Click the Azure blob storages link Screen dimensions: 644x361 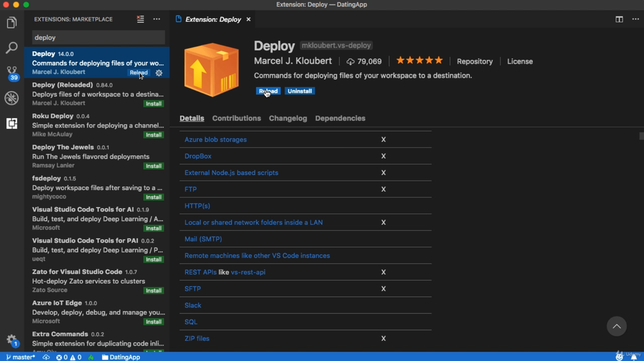pos(216,140)
